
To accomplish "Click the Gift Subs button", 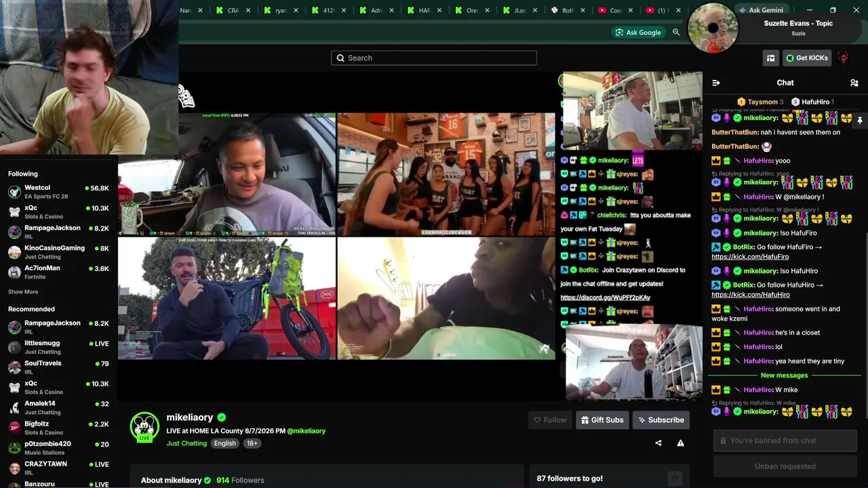I will click(x=601, y=420).
